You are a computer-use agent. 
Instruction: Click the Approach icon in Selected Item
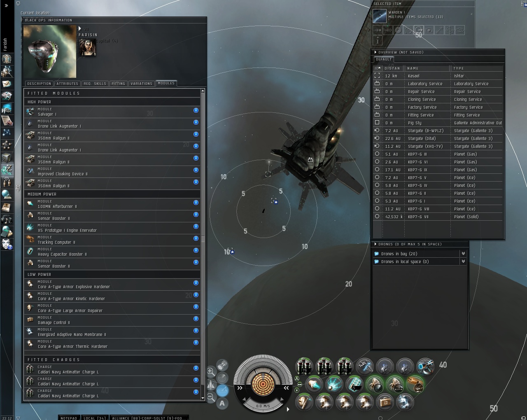[x=378, y=30]
